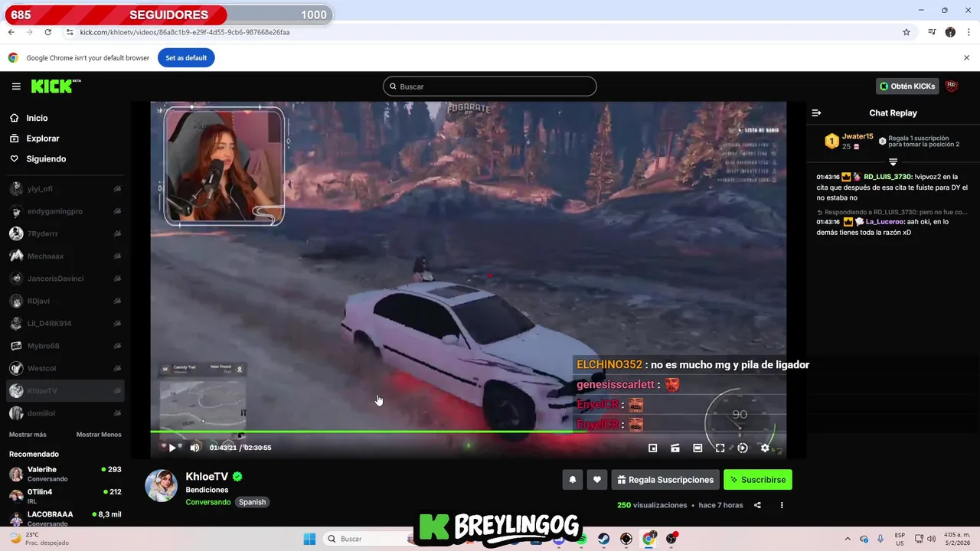Open recommended channel LACOBRAAA
The image size is (980, 551).
pos(65,518)
